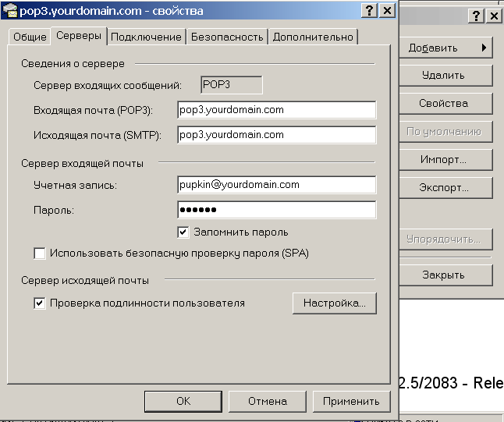Image resolution: width=504 pixels, height=422 pixels.
Task: Click the Удалить account button
Action: 443,76
